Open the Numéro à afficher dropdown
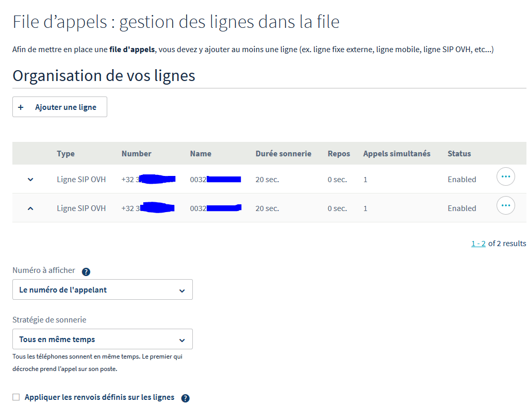The width and height of the screenshot is (528, 420). [x=102, y=290]
